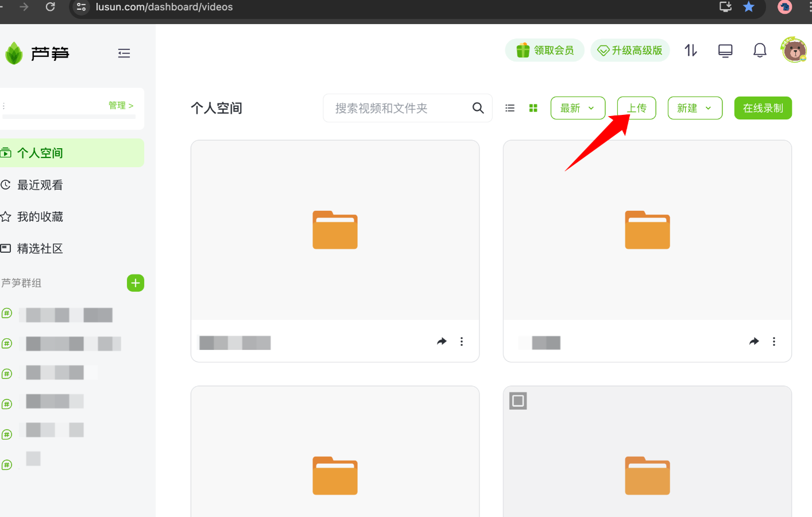Open the 最新 sort dropdown
This screenshot has width=812, height=517.
[x=578, y=108]
